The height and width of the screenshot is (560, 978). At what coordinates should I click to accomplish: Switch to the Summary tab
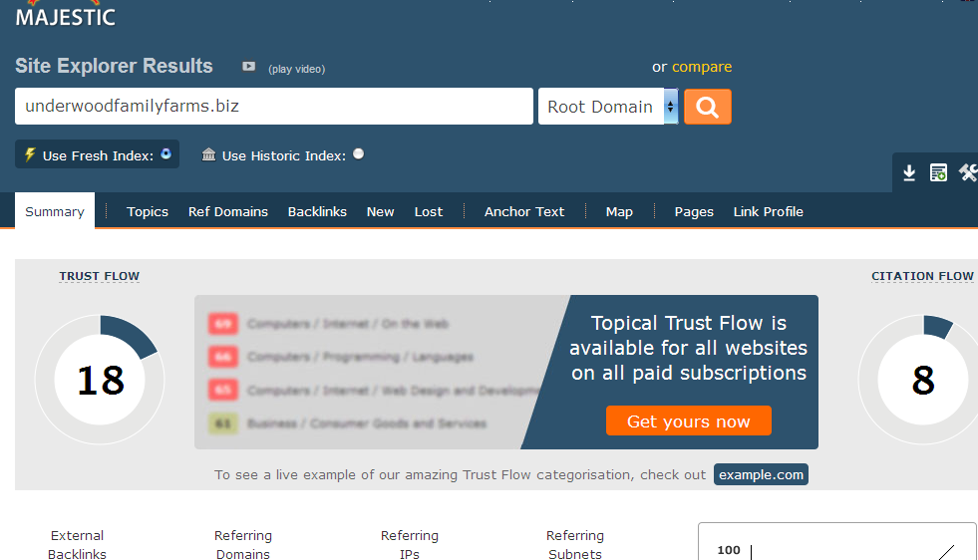click(55, 211)
